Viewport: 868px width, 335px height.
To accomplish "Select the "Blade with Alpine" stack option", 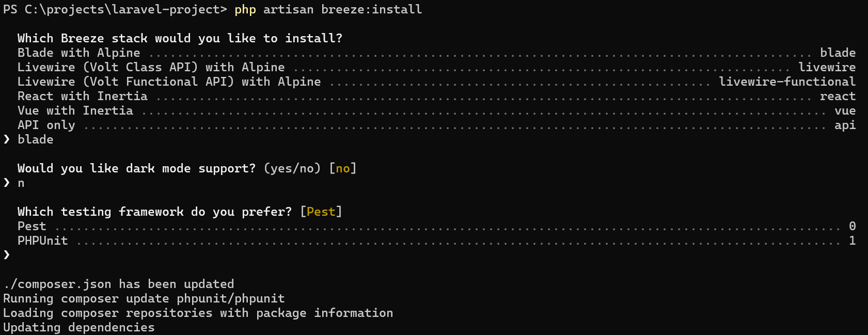I will pos(78,53).
